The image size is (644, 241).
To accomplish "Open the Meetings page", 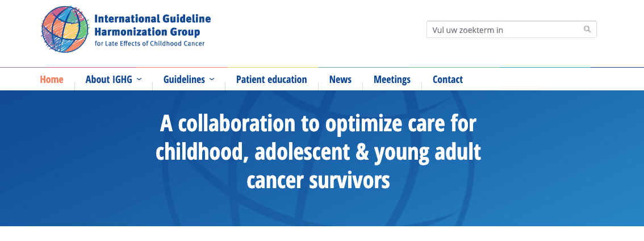I will [392, 80].
